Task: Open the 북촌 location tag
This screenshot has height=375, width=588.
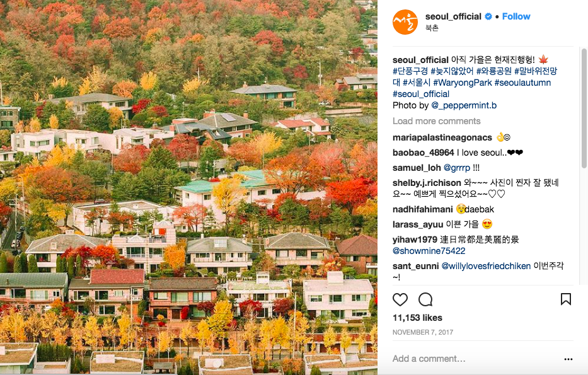Action: coord(432,28)
